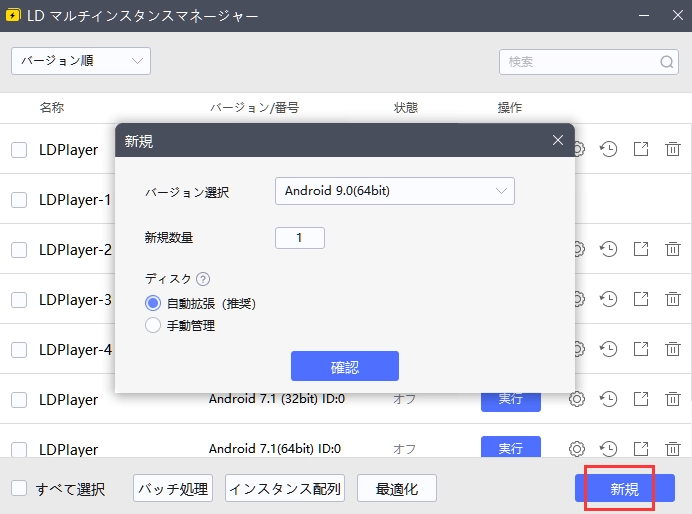Click shortcut icon in LDPlayer-4 row
This screenshot has width=692, height=514.
pyautogui.click(x=641, y=349)
